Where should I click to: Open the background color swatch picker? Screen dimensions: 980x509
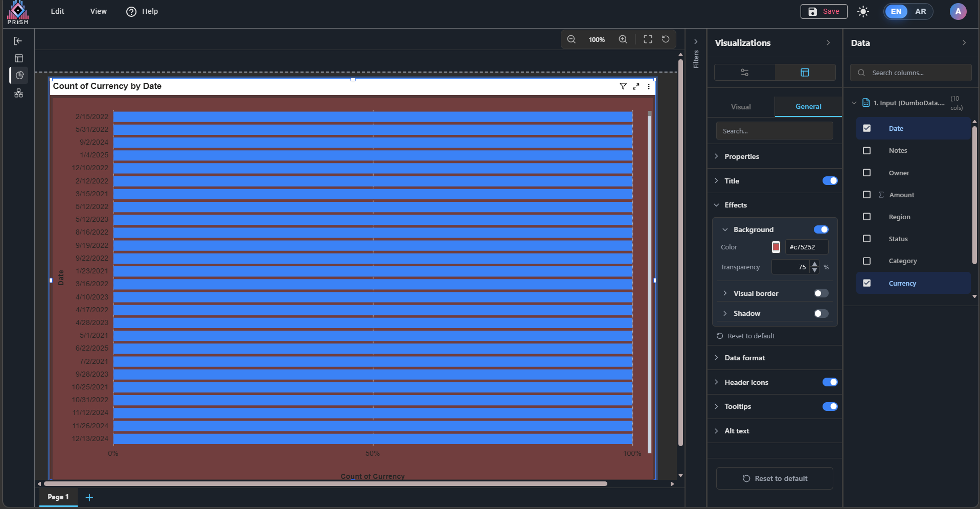(776, 247)
